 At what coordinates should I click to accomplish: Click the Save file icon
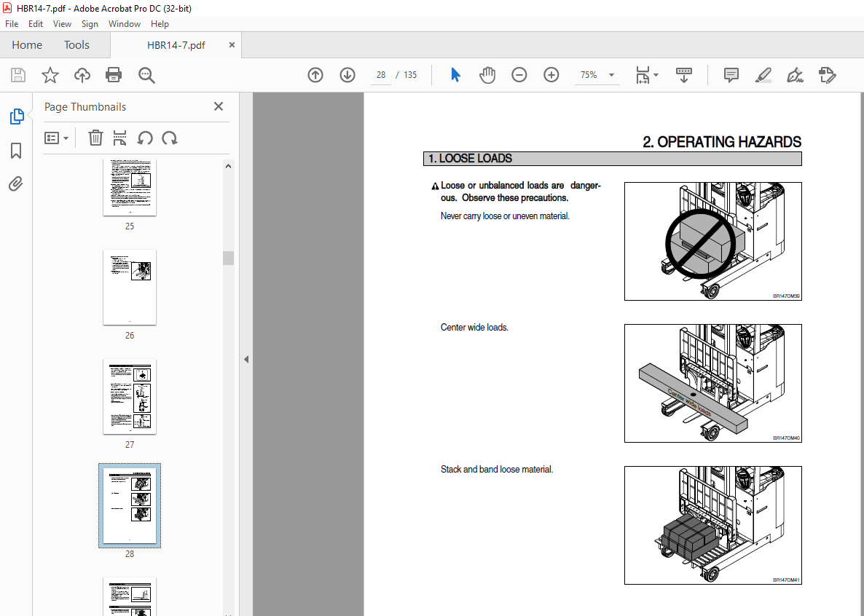click(18, 75)
